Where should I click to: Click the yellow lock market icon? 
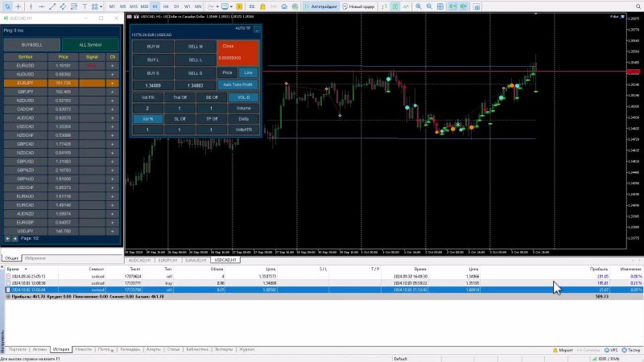pos(263,6)
